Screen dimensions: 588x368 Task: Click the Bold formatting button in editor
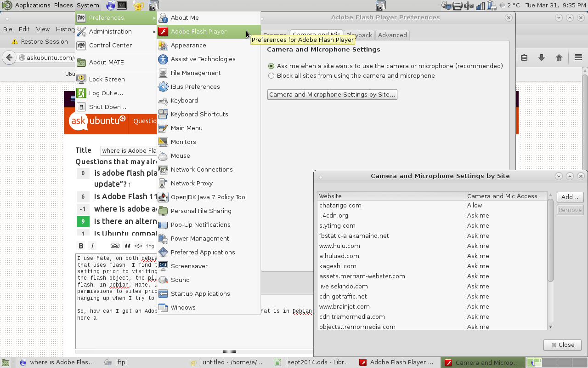coord(81,246)
